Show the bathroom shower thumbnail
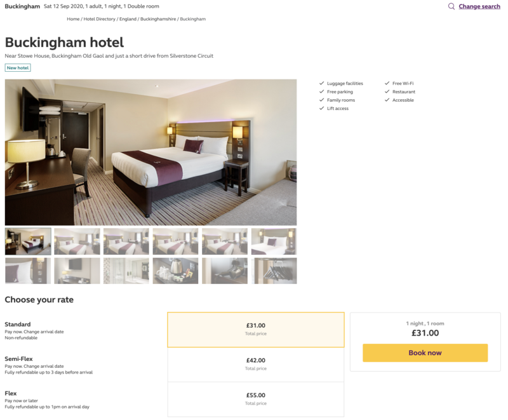 click(126, 271)
